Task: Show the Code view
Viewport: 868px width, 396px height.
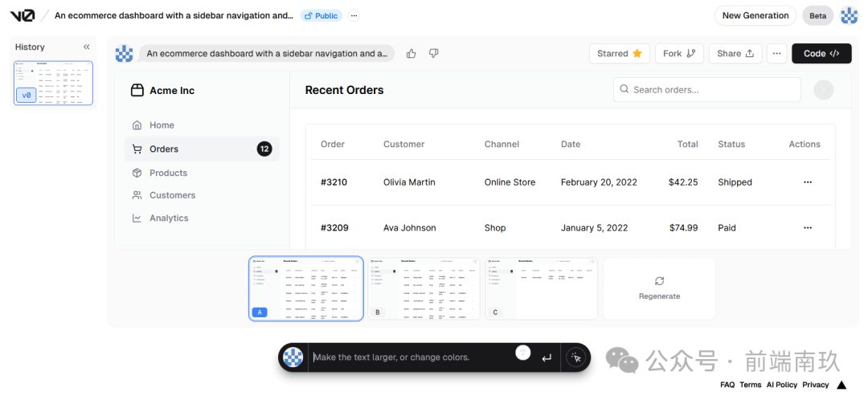Action: point(821,54)
